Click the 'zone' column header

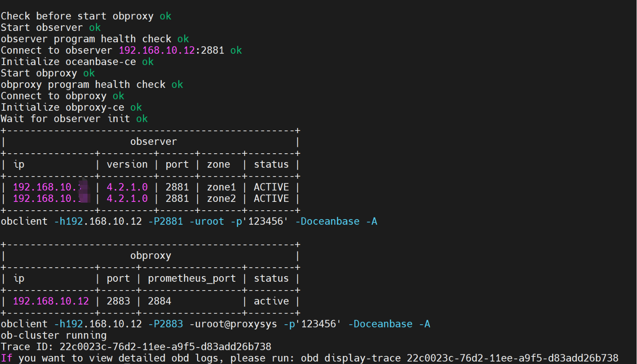pyautogui.click(x=218, y=165)
